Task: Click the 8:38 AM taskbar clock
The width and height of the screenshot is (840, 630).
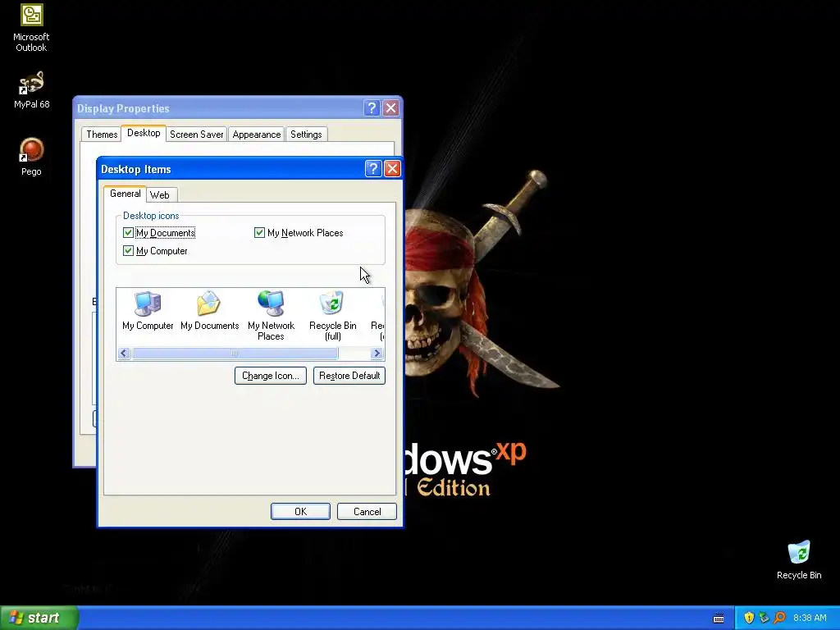Action: pyautogui.click(x=810, y=618)
